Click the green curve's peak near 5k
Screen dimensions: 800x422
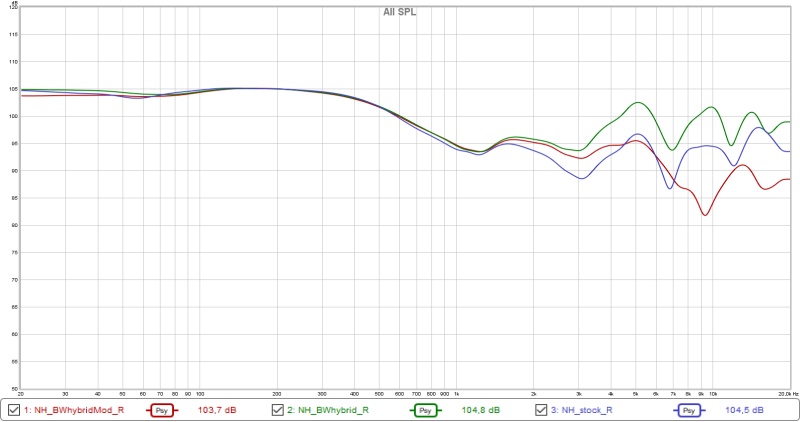click(637, 103)
